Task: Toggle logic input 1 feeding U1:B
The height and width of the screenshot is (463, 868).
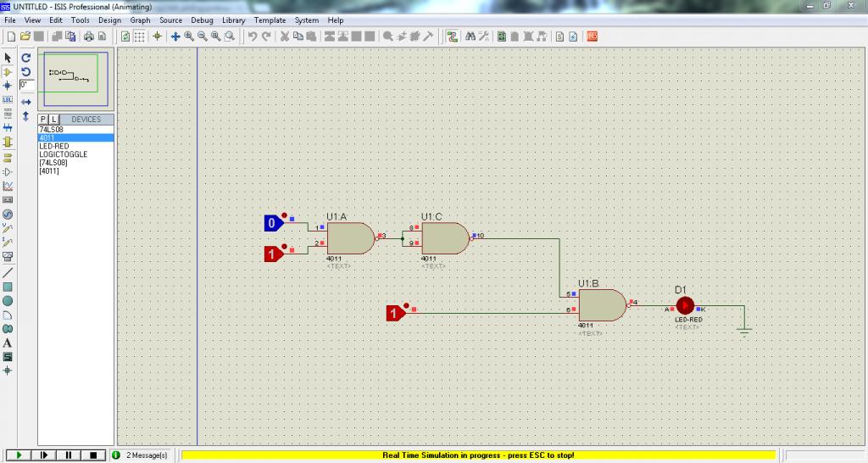Action: coord(396,314)
